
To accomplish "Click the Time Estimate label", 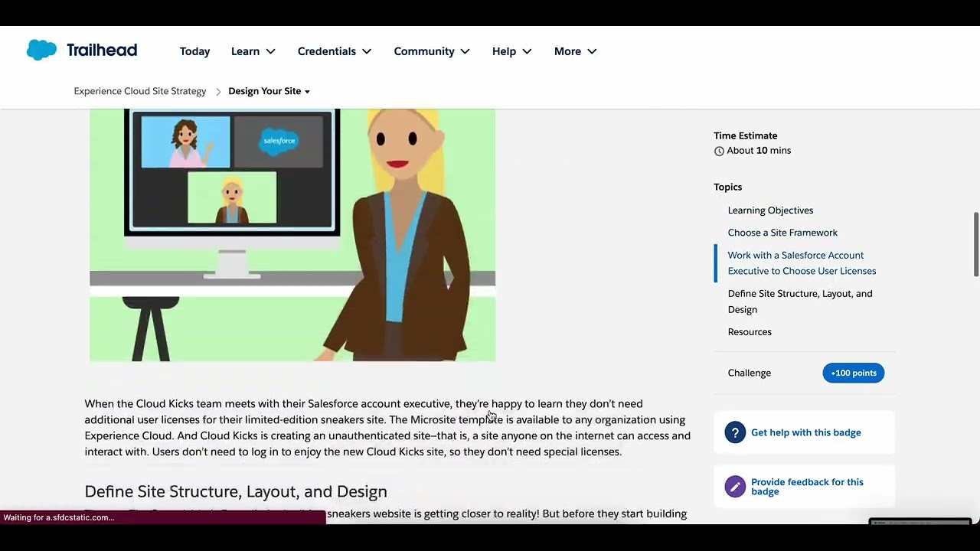I will coord(746,135).
